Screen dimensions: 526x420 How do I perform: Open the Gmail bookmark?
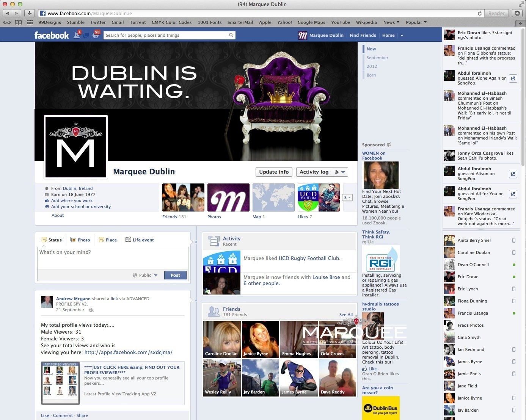(118, 22)
